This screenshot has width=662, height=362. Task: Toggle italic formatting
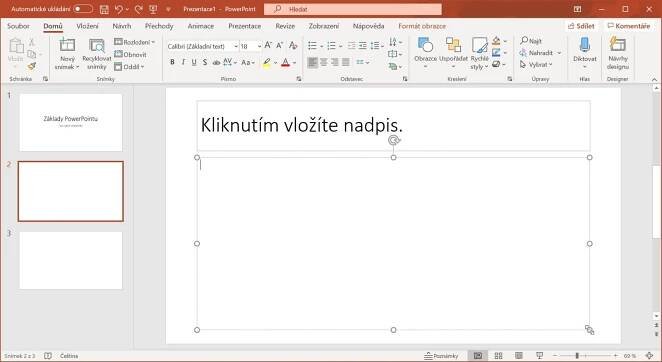click(183, 63)
